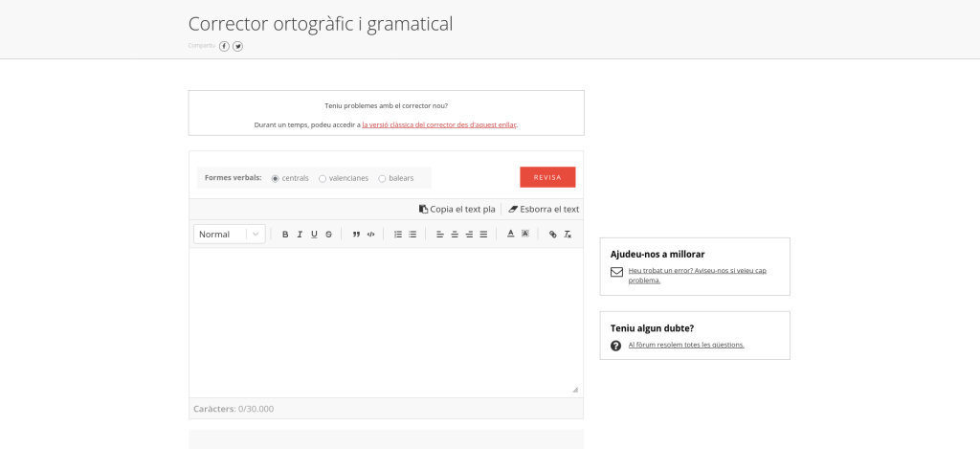Toggle bold formatting in editor toolbar

[x=285, y=235]
